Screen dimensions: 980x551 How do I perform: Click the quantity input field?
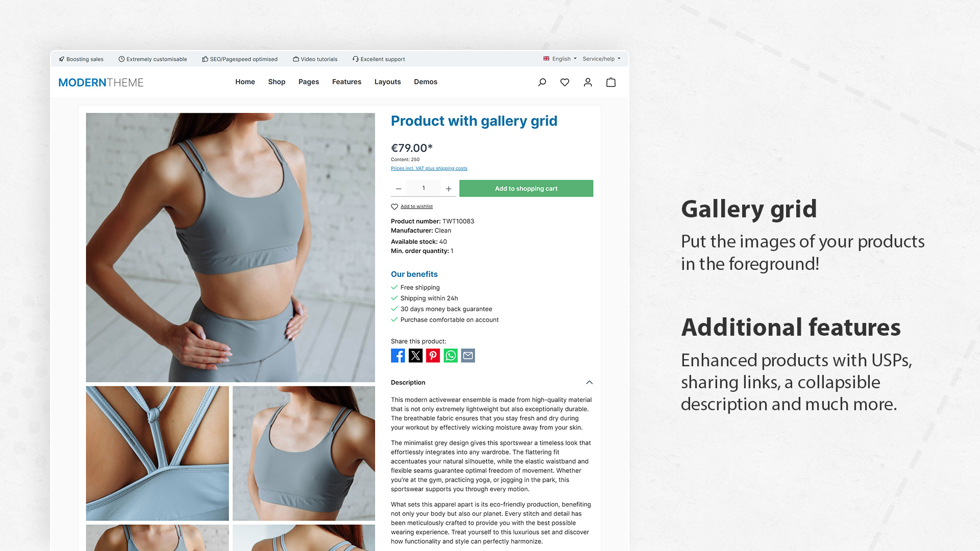pyautogui.click(x=424, y=188)
